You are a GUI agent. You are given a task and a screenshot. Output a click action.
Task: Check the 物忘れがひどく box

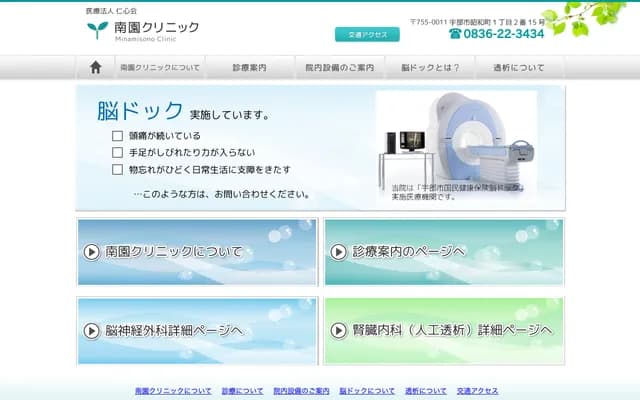(117, 169)
